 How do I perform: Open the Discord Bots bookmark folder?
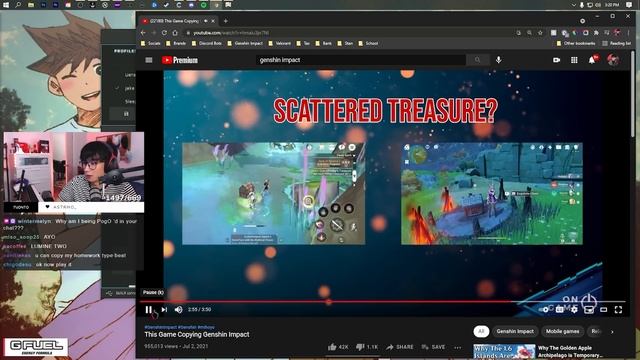pyautogui.click(x=207, y=43)
